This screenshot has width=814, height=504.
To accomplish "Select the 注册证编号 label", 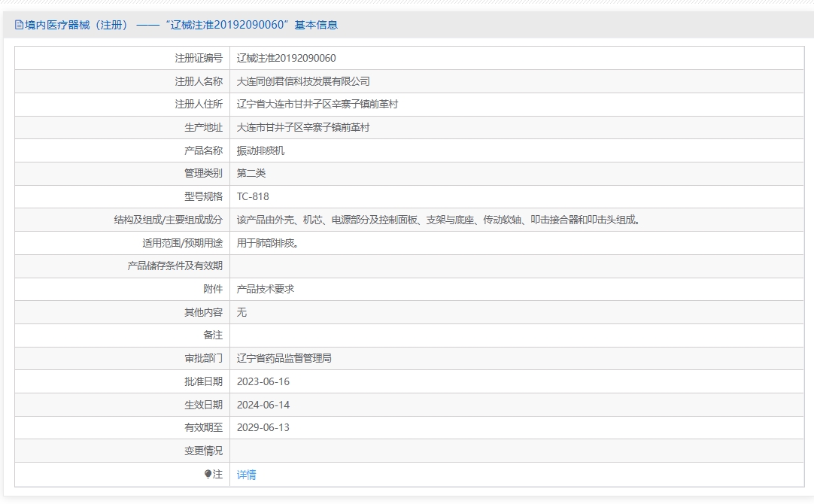I will click(199, 58).
